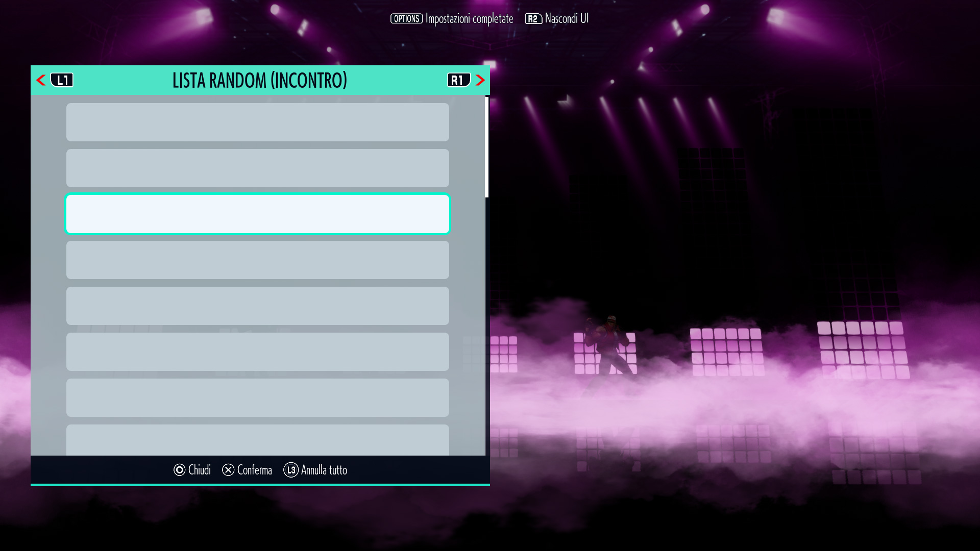Click the LISTA RANDOM (INCONTRO) header title

point(260,80)
